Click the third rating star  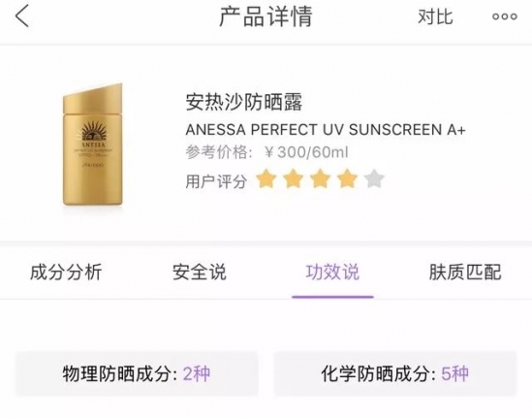click(320, 179)
